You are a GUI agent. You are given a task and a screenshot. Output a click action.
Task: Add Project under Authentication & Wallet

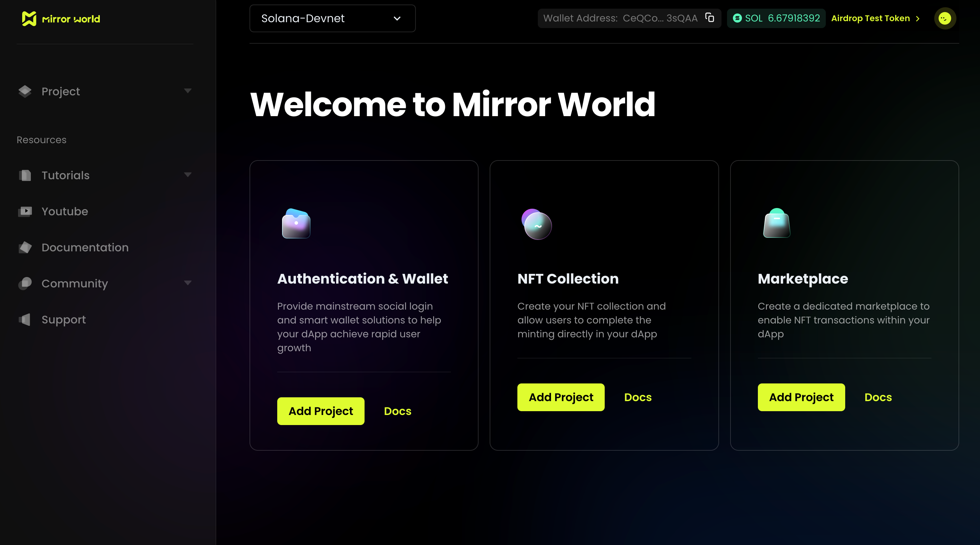pyautogui.click(x=320, y=411)
